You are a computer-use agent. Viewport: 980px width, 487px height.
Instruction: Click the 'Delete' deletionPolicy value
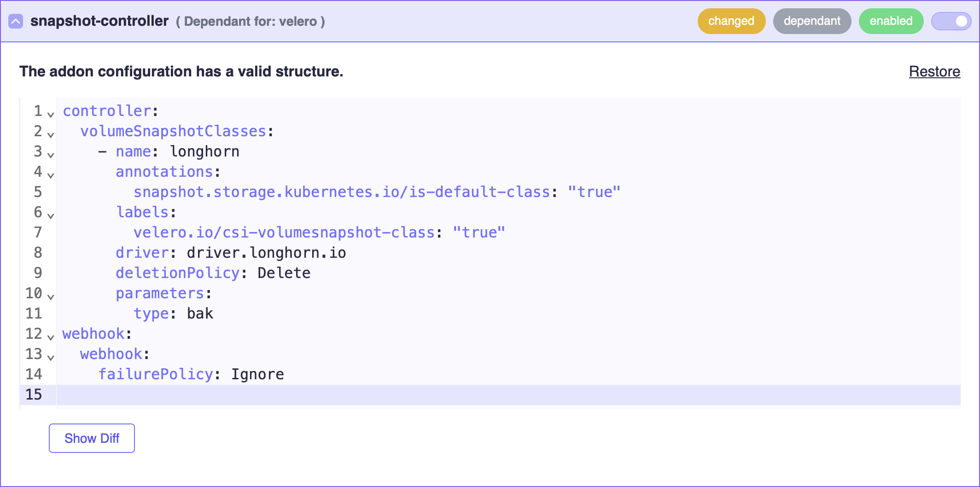pyautogui.click(x=284, y=273)
